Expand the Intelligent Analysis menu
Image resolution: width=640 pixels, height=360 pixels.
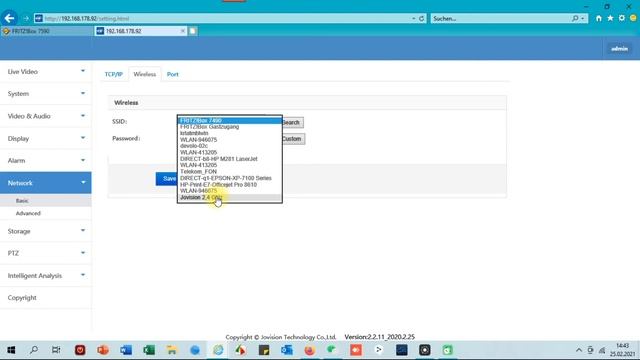(x=46, y=276)
